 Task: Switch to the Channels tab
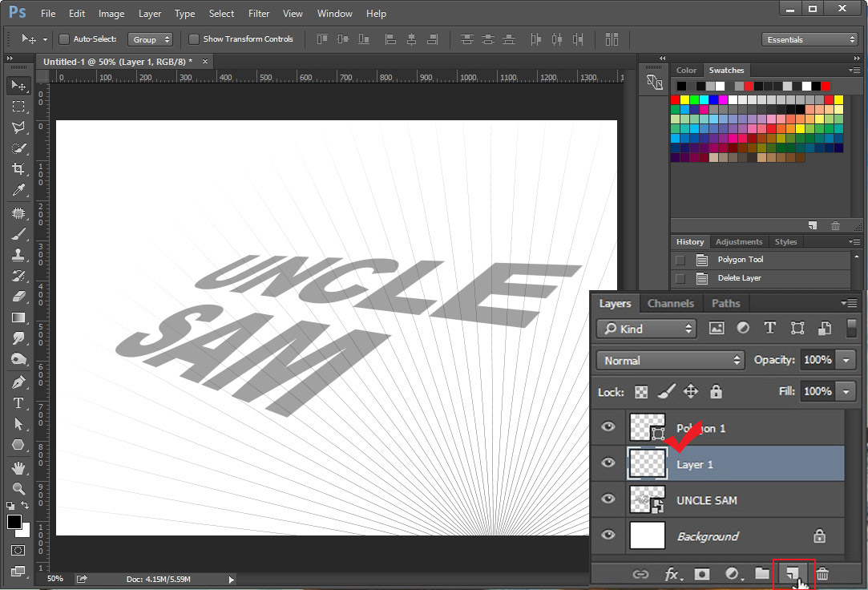click(x=671, y=303)
